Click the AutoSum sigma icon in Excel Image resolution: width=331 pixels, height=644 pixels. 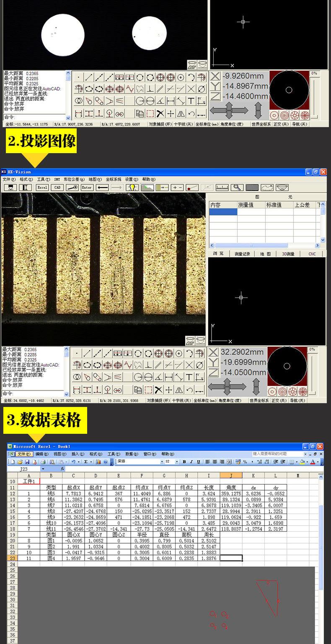point(85,462)
